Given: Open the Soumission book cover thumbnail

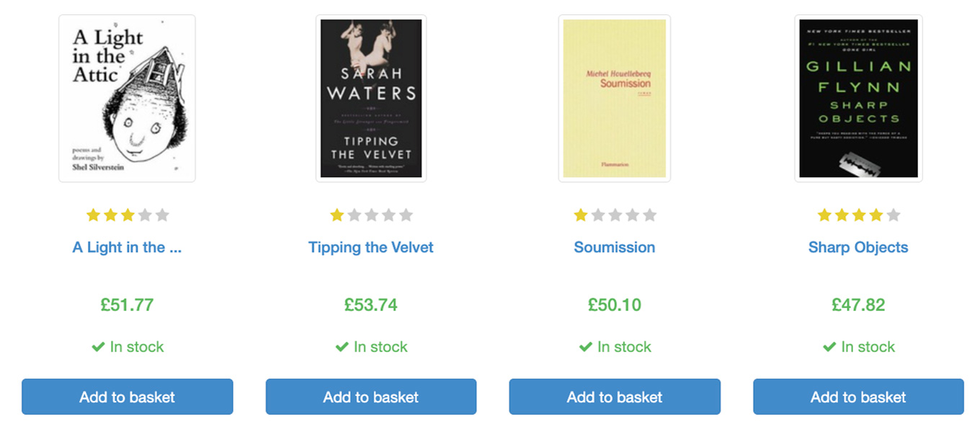Looking at the screenshot, I should pos(615,99).
